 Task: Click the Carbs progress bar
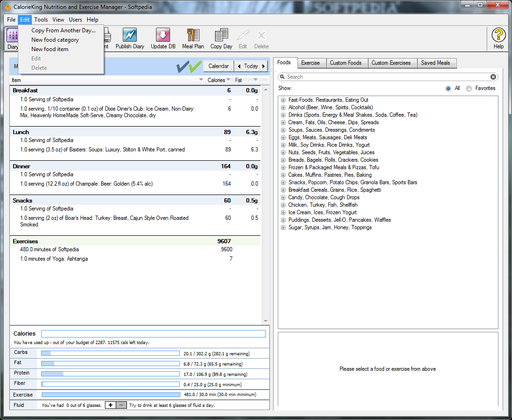coord(111,353)
